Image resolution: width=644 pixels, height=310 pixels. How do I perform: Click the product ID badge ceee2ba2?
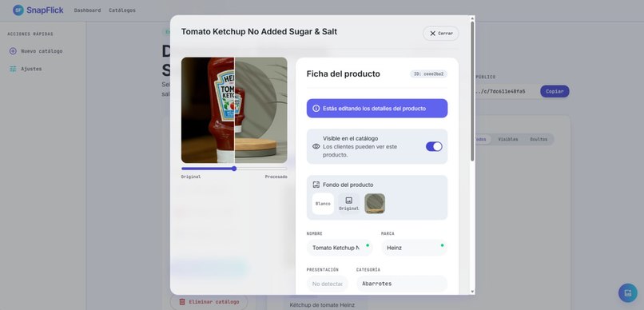click(x=428, y=74)
